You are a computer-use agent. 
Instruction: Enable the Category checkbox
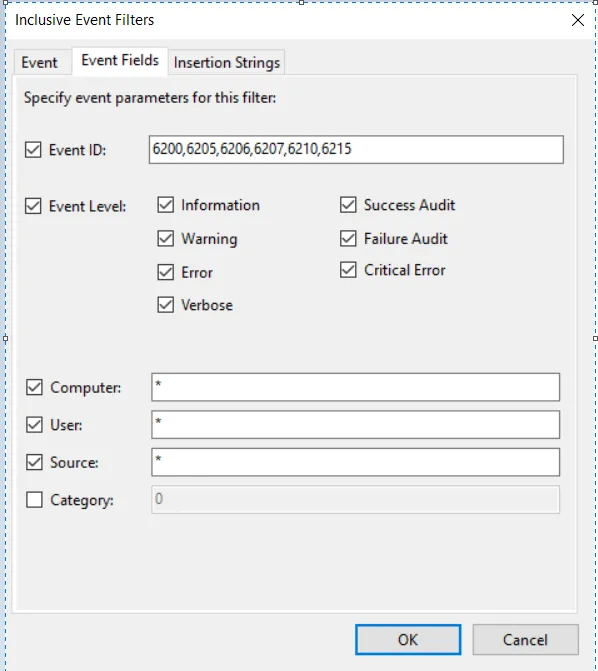(x=34, y=499)
